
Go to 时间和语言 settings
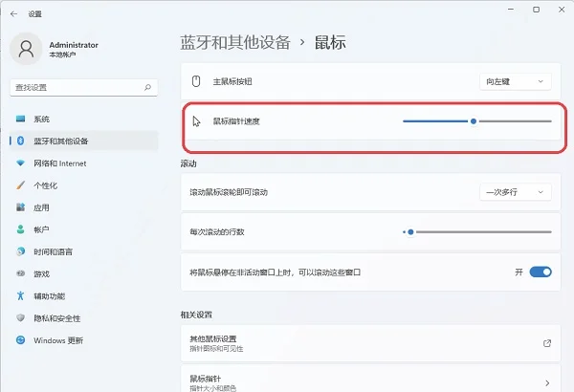pyautogui.click(x=84, y=251)
